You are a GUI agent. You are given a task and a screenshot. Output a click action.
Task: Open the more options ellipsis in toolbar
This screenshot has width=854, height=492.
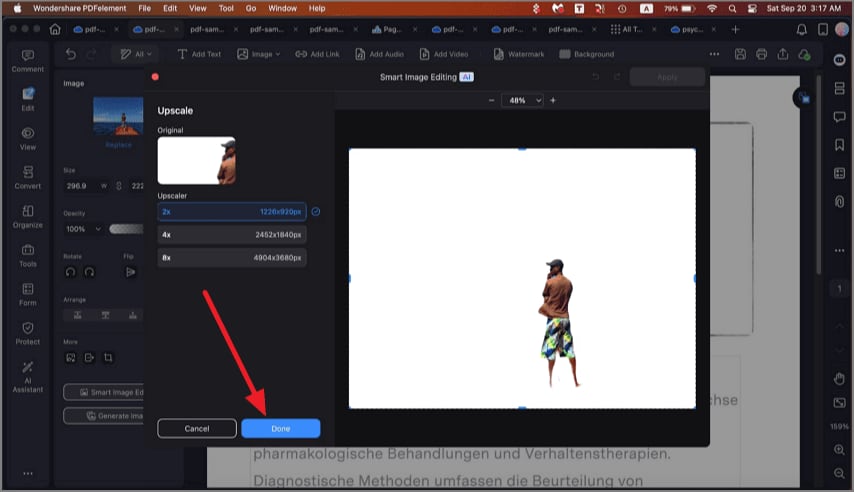pyautogui.click(x=715, y=54)
